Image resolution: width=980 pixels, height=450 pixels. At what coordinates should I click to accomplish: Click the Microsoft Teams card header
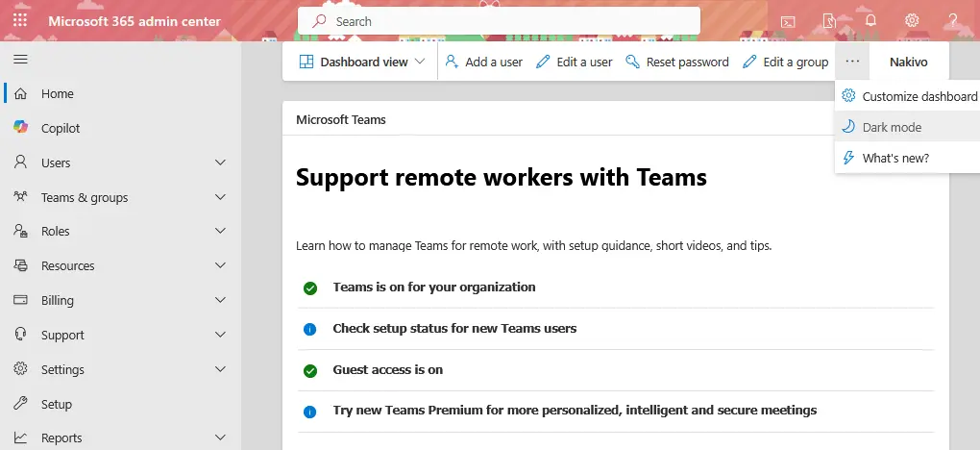[341, 119]
